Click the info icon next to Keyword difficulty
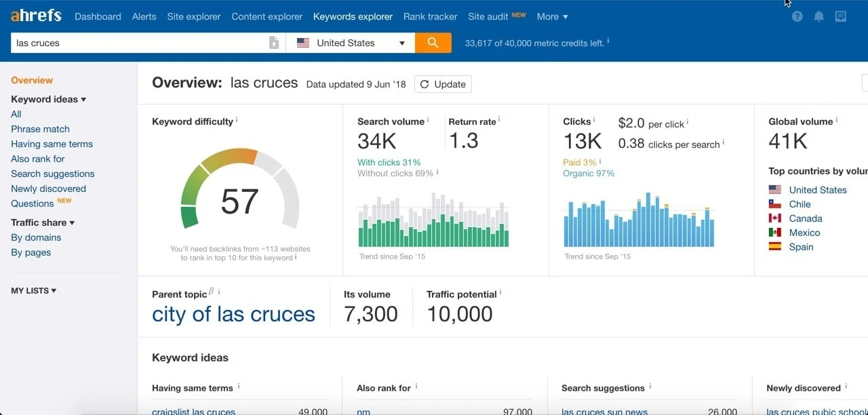 click(237, 120)
